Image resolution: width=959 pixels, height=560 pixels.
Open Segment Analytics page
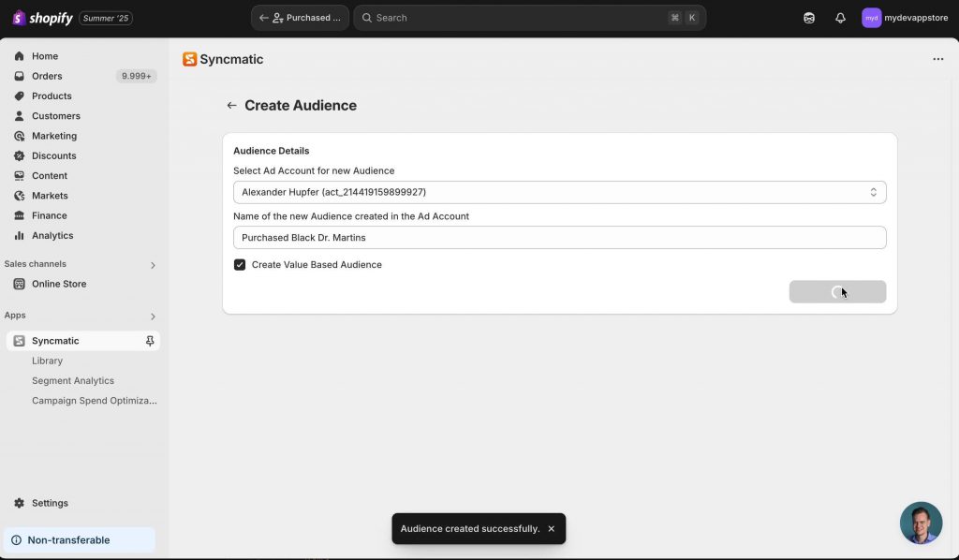[x=73, y=380]
